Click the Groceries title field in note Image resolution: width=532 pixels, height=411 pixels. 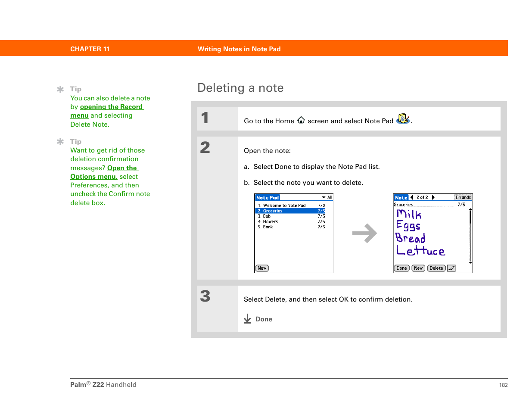(424, 205)
